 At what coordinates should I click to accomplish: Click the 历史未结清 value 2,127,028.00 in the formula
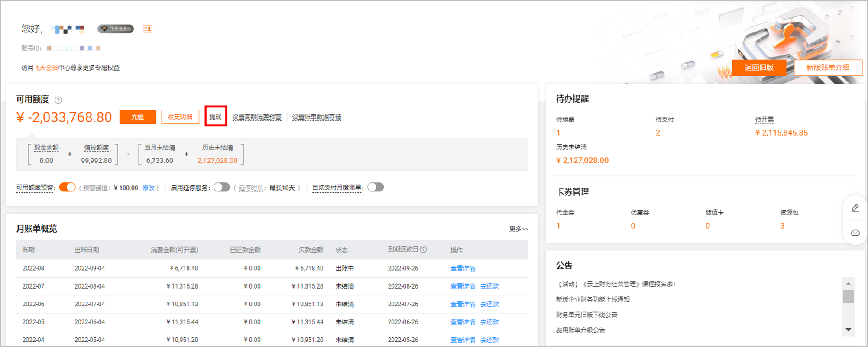(x=217, y=161)
